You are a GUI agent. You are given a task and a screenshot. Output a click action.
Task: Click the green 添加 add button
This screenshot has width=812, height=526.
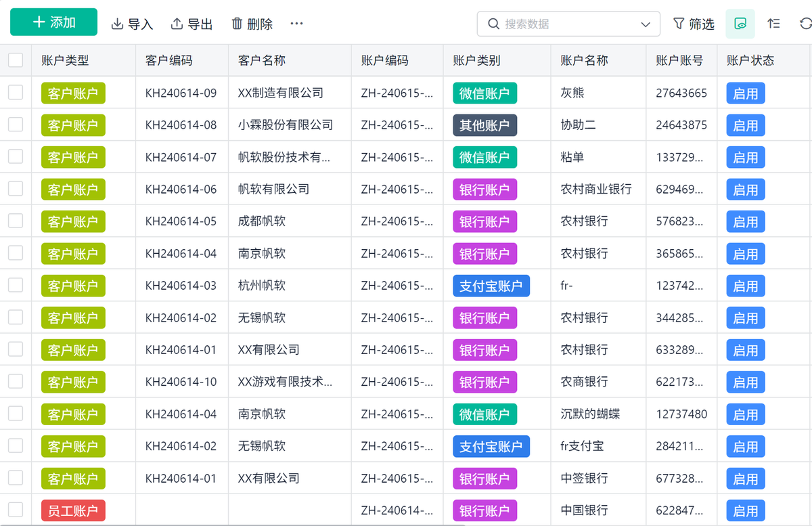53,22
